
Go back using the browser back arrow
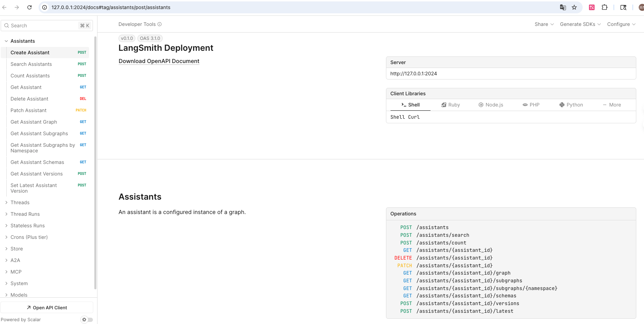tap(5, 7)
